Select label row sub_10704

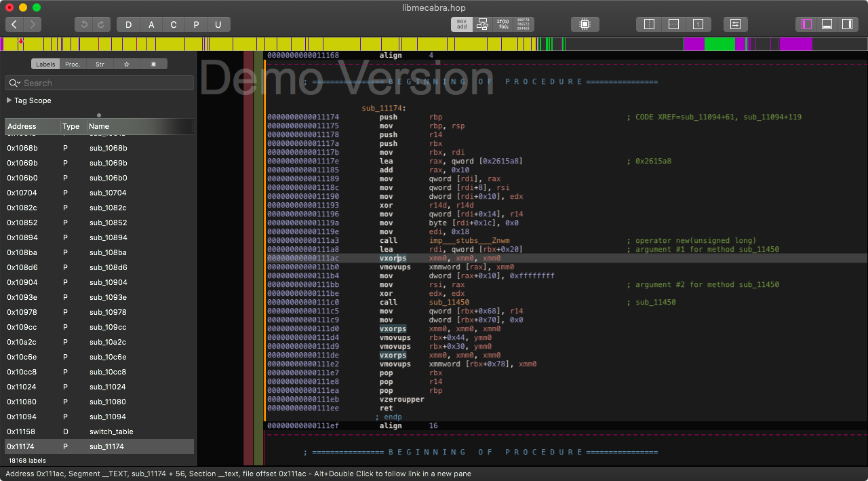(99, 193)
